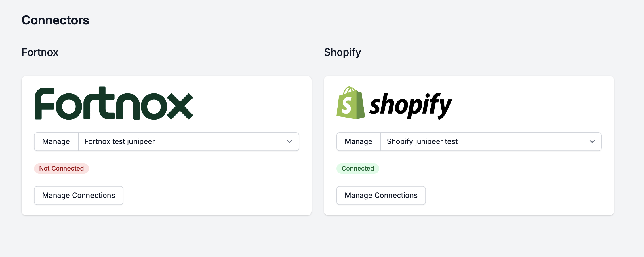Click Manage button in Shopify card
The image size is (644, 257).
point(359,141)
